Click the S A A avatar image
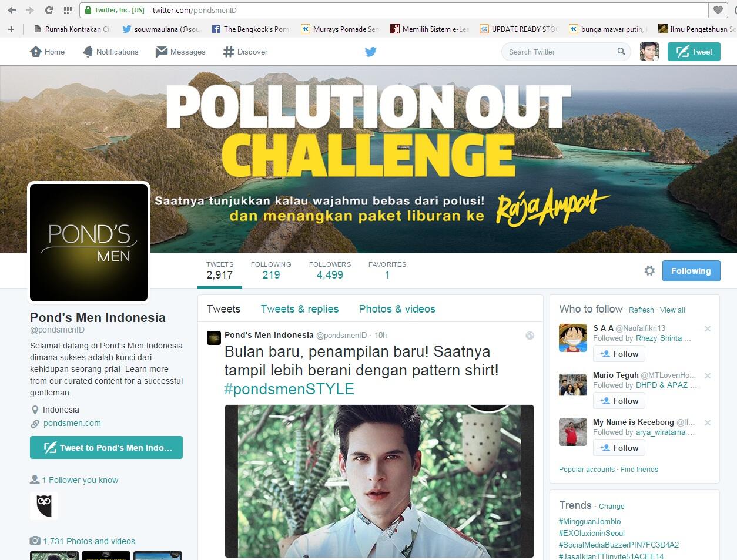The height and width of the screenshot is (560, 737). (573, 338)
